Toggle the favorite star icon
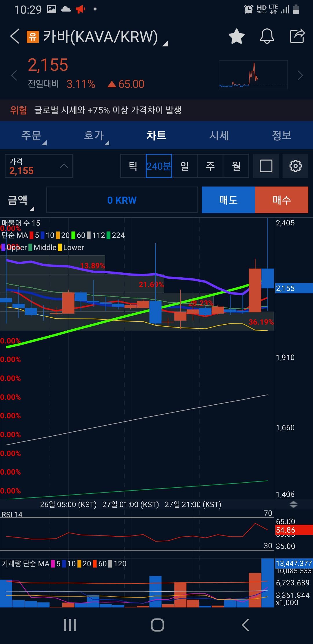Screen dimensions: 313x644 pos(236,36)
